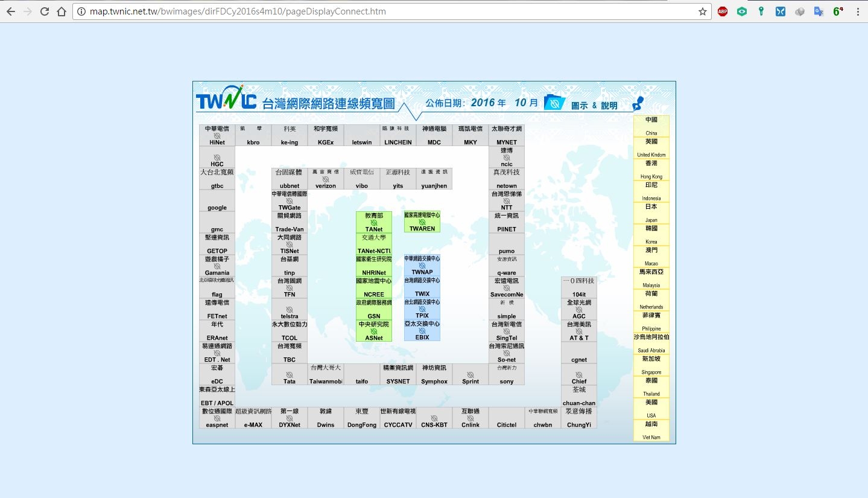This screenshot has width=868, height=498.
Task: Select the Singapore country cell
Action: 651,365
